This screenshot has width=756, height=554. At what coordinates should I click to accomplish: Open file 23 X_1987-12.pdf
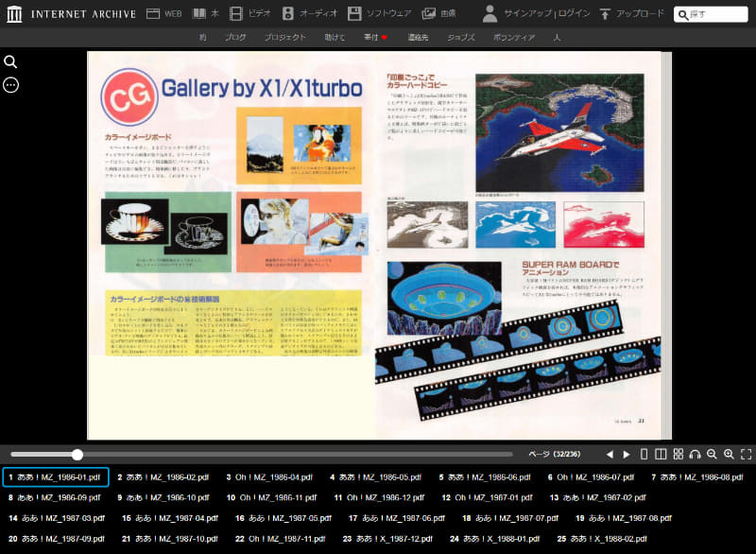tap(387, 539)
